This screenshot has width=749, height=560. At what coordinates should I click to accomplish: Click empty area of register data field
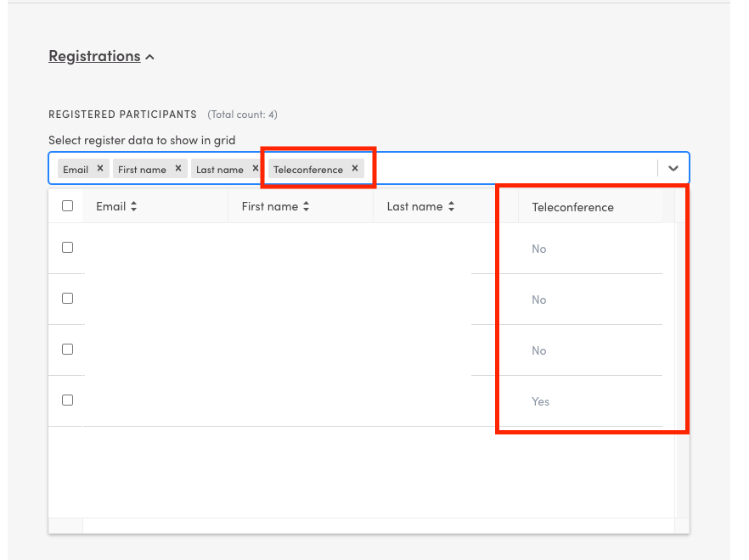point(510,168)
